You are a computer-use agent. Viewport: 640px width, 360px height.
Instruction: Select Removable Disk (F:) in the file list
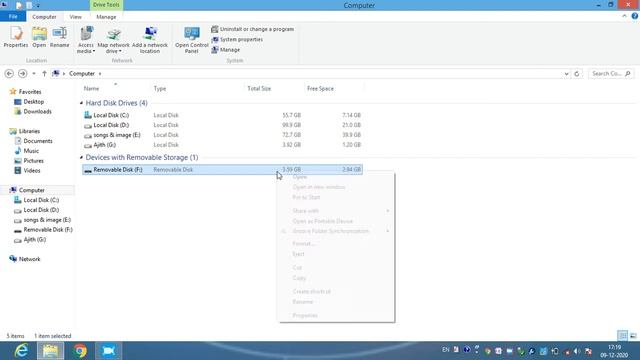[x=222, y=169]
